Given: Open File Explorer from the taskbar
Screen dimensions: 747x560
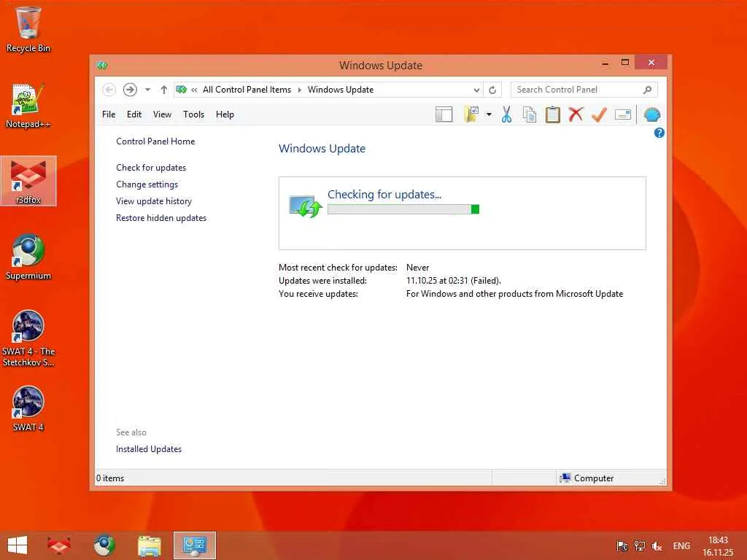Looking at the screenshot, I should point(149,545).
